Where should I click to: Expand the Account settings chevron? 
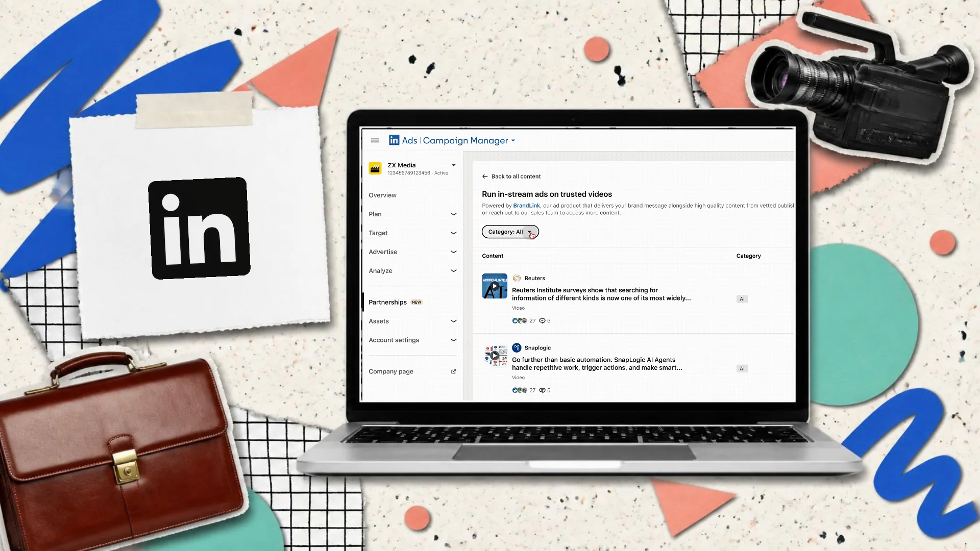point(453,340)
